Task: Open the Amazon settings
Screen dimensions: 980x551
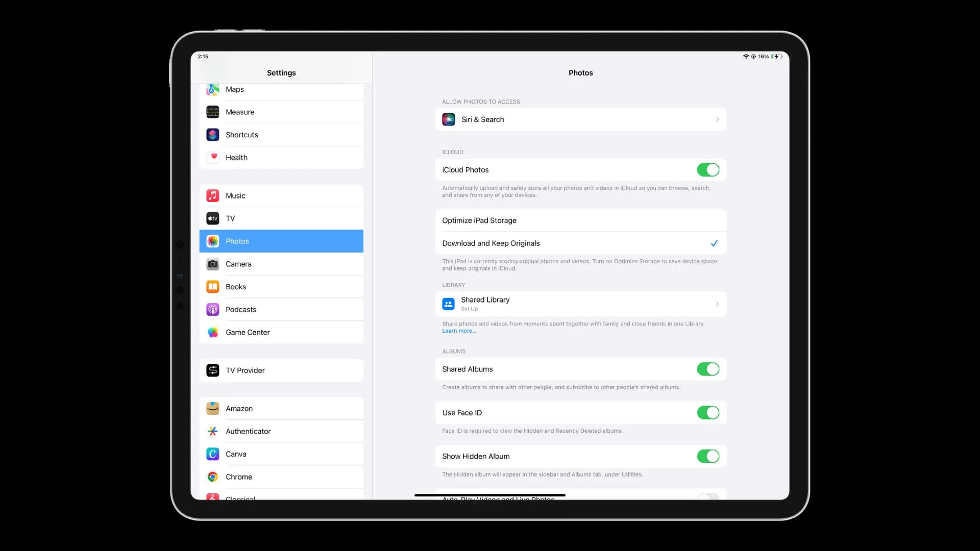Action: tap(281, 408)
